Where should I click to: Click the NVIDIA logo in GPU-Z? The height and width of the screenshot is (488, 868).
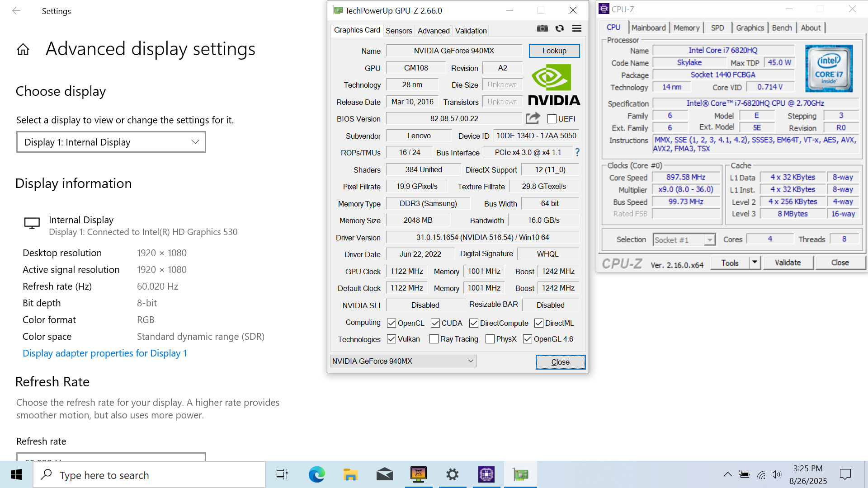(554, 84)
